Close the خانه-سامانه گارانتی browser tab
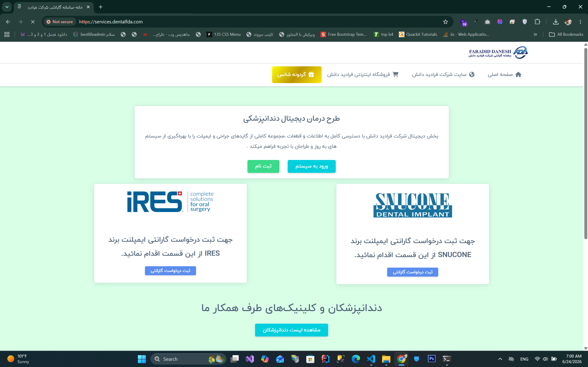 (x=88, y=7)
